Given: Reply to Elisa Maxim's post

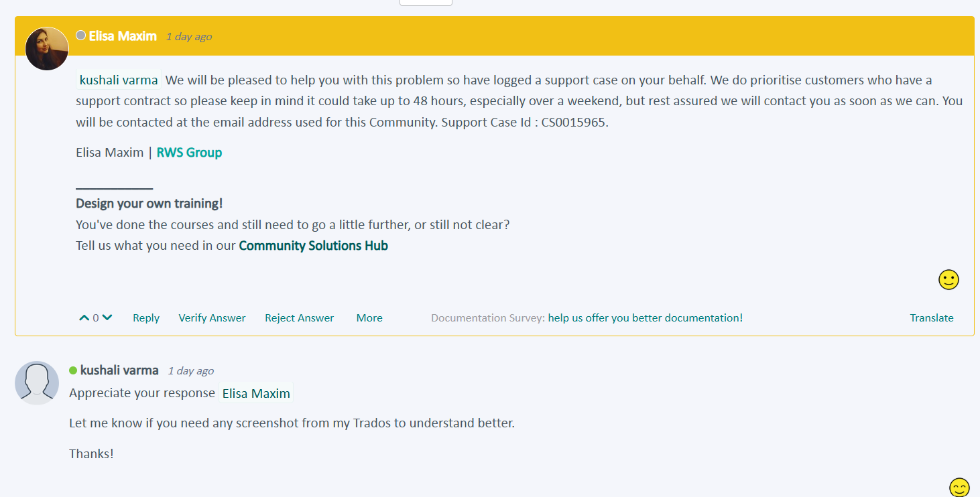Looking at the screenshot, I should 146,317.
